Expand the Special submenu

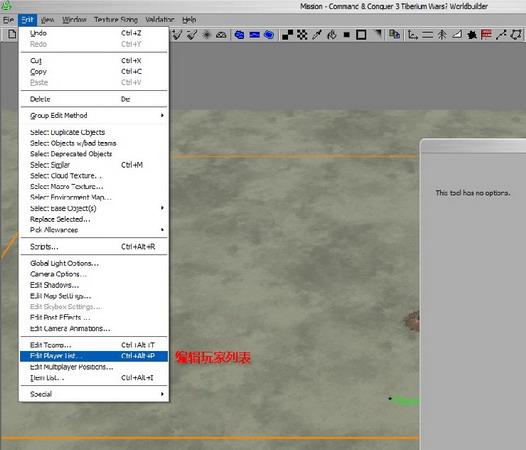[x=94, y=394]
